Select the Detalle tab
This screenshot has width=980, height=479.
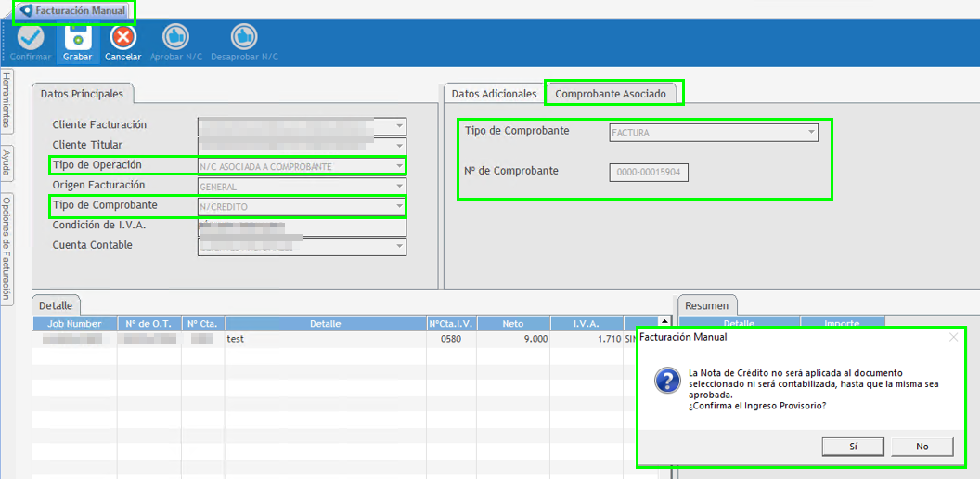click(56, 305)
